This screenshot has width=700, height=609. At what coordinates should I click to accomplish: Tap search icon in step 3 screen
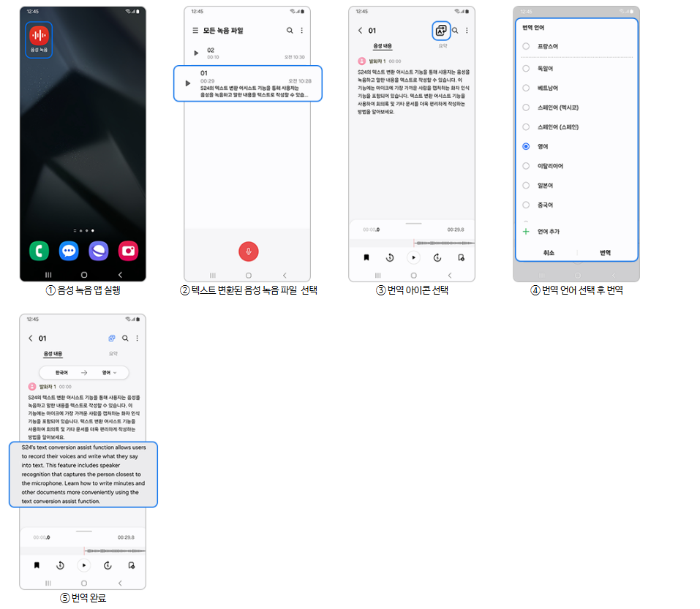point(455,30)
